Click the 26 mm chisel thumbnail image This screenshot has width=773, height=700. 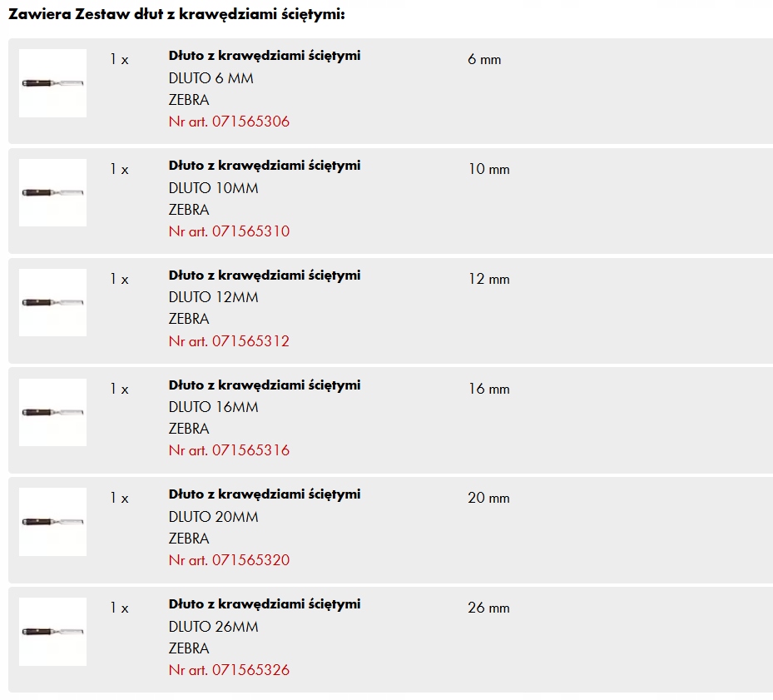(x=52, y=632)
